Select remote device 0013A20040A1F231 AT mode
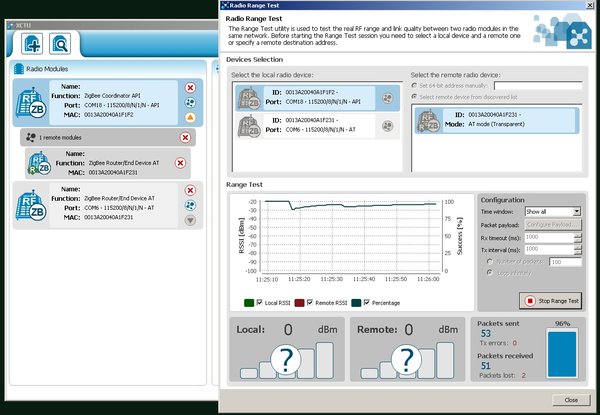This screenshot has width=600, height=415. pos(497,120)
